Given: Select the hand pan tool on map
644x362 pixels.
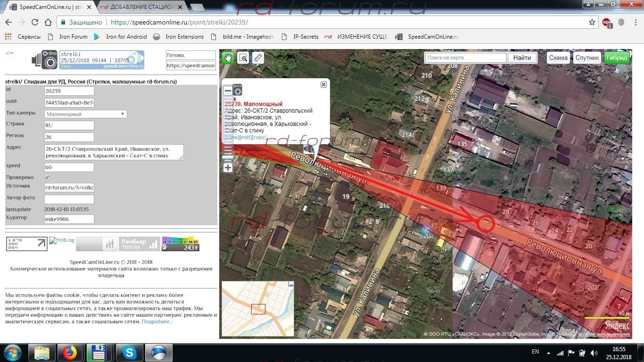Looking at the screenshot, I should pos(228,58).
